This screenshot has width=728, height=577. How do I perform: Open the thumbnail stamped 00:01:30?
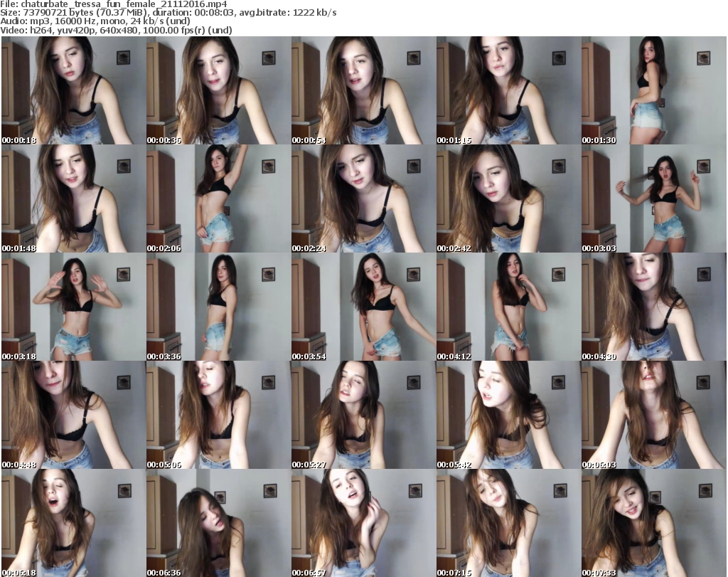click(653, 90)
